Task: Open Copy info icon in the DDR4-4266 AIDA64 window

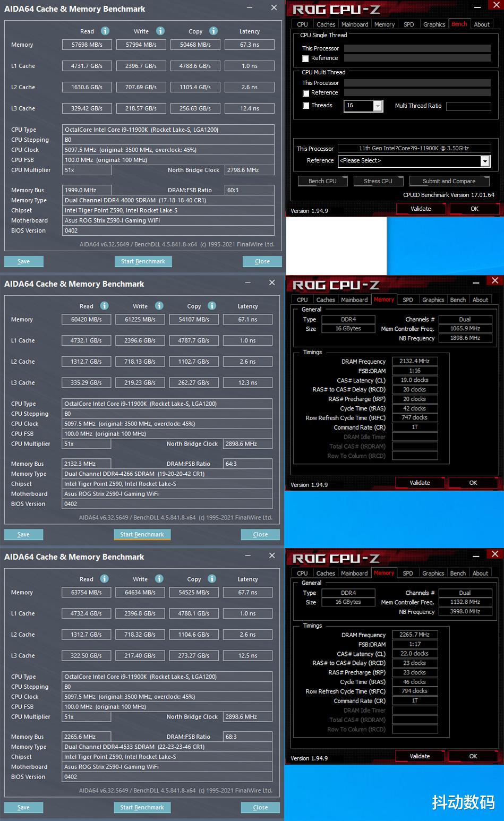Action: (x=212, y=305)
